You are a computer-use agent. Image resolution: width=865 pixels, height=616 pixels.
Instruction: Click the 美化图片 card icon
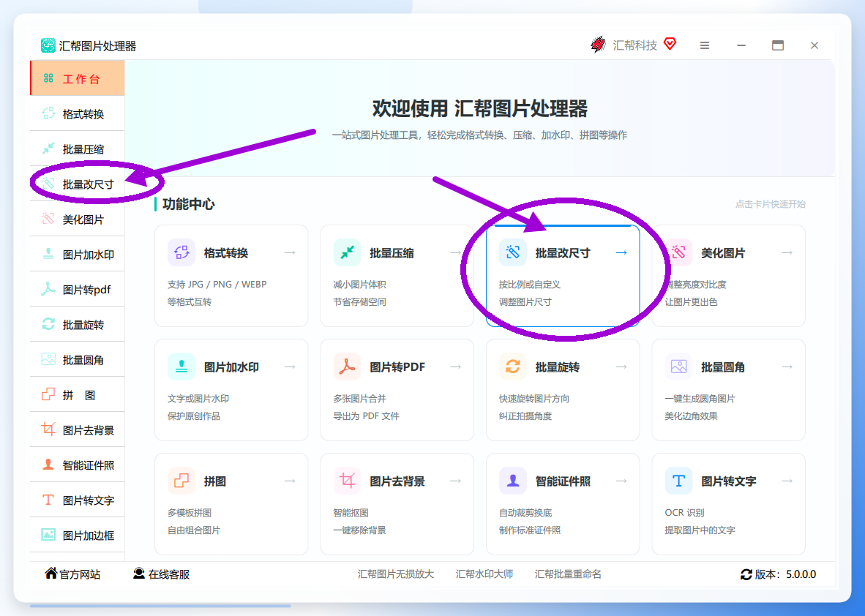[x=678, y=252]
